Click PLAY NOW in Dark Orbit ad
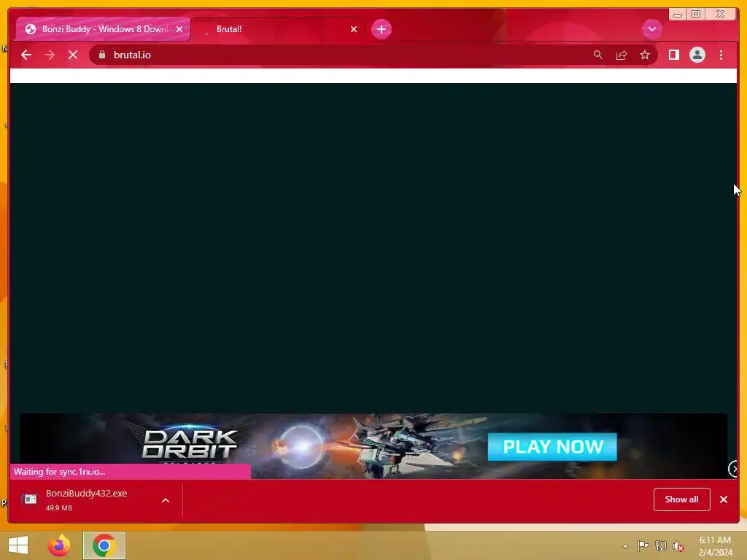This screenshot has height=560, width=747. 552,447
